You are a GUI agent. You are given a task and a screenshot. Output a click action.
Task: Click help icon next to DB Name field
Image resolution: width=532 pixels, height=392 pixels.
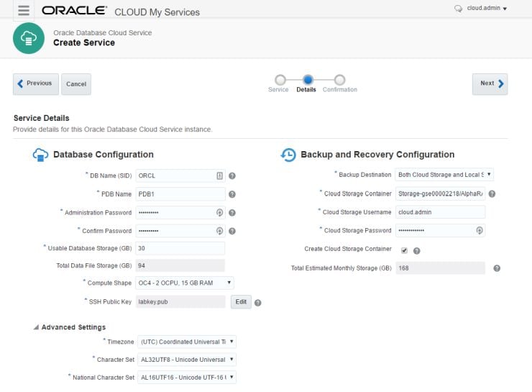click(232, 176)
